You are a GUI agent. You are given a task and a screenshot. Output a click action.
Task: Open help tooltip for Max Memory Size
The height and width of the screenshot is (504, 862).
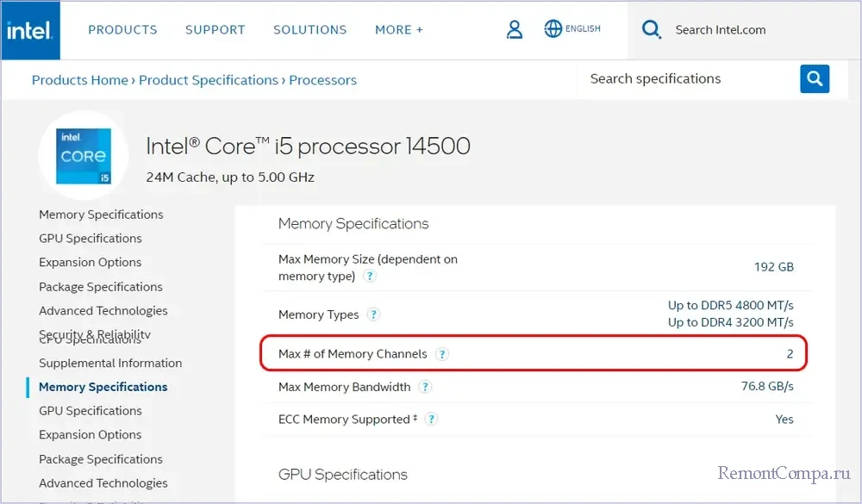tap(370, 277)
